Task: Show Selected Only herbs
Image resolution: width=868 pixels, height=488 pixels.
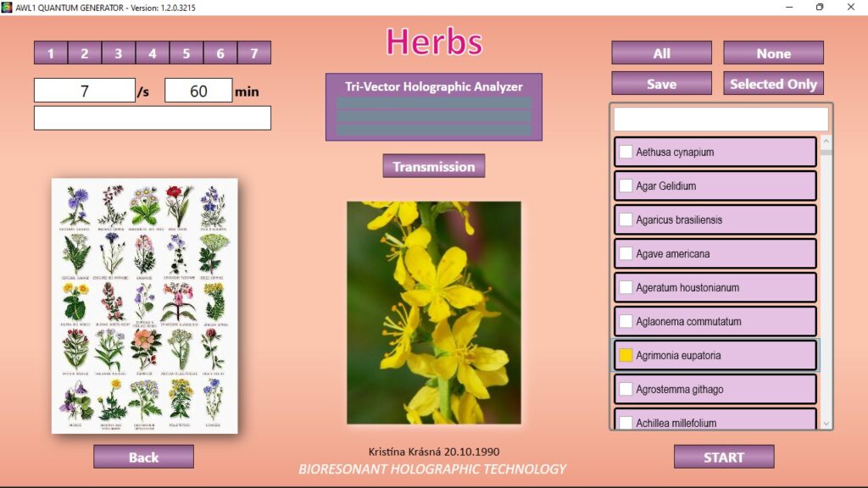Action: click(773, 84)
